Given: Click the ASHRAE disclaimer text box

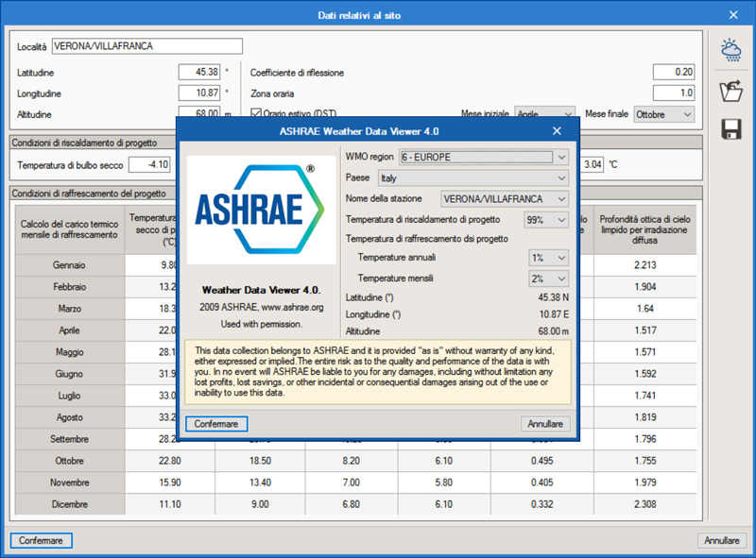Looking at the screenshot, I should point(378,371).
